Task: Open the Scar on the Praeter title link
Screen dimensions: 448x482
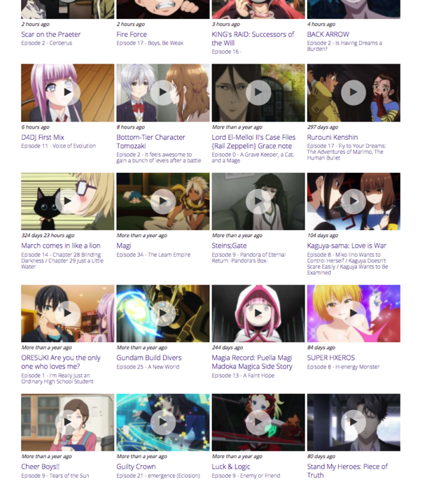Action: (x=51, y=34)
